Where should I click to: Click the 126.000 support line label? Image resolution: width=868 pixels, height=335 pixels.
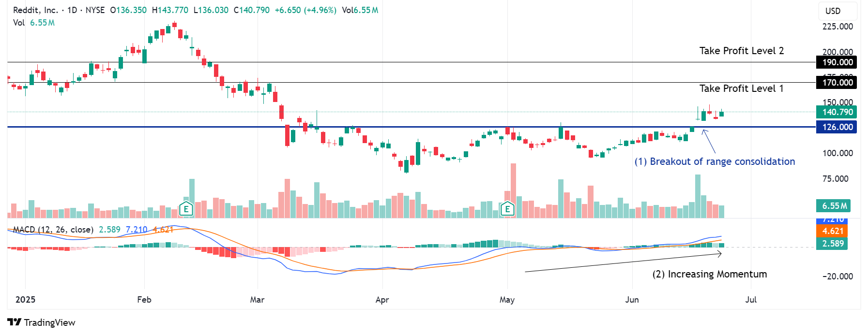[837, 127]
